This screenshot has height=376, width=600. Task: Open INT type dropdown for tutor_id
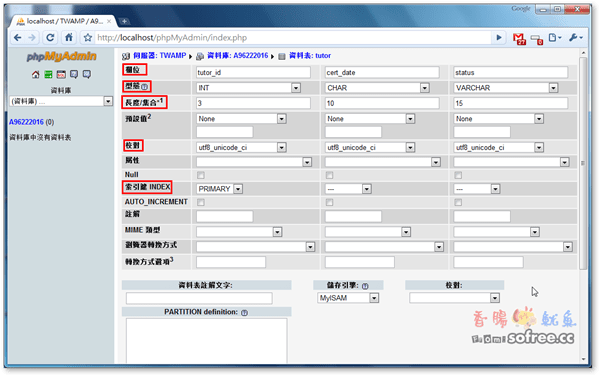click(x=248, y=88)
